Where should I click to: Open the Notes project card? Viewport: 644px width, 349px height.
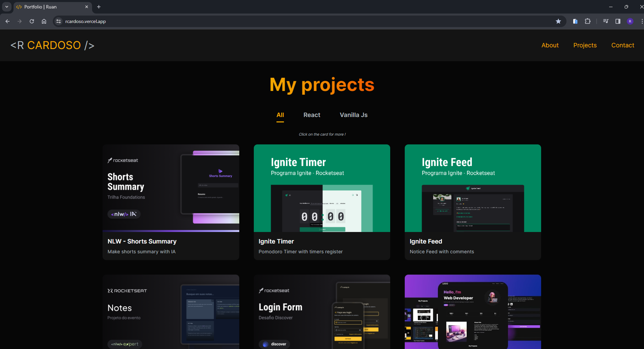[x=171, y=312]
